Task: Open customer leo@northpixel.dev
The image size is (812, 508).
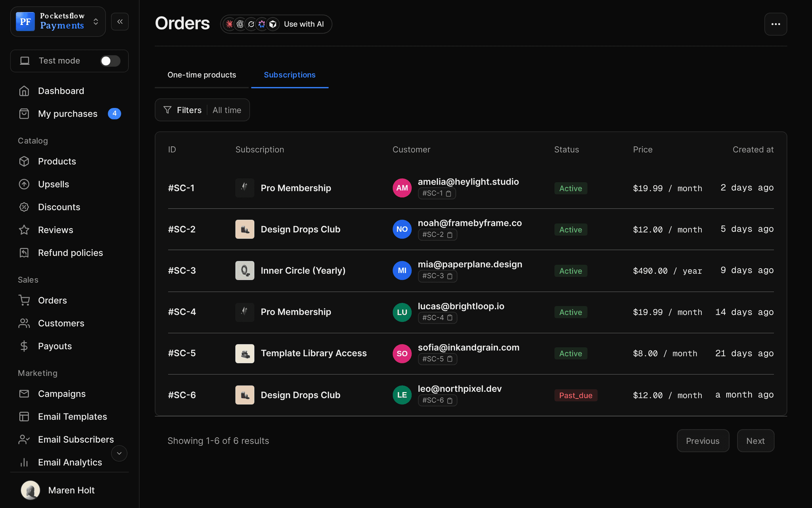Action: click(460, 389)
